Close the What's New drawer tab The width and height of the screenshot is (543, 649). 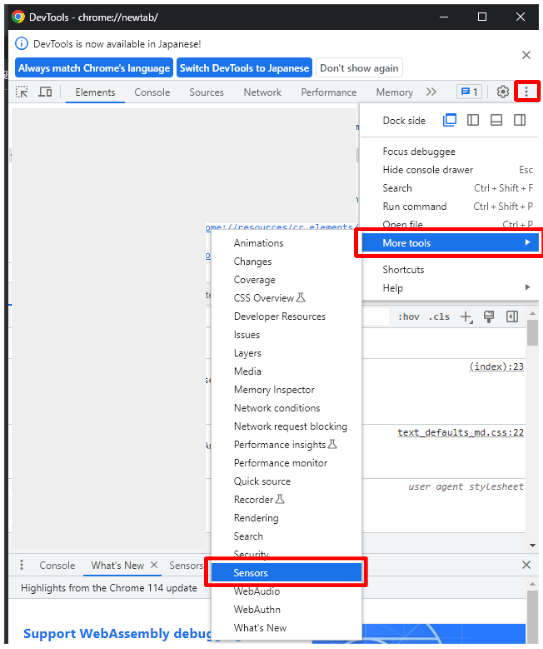tap(154, 565)
